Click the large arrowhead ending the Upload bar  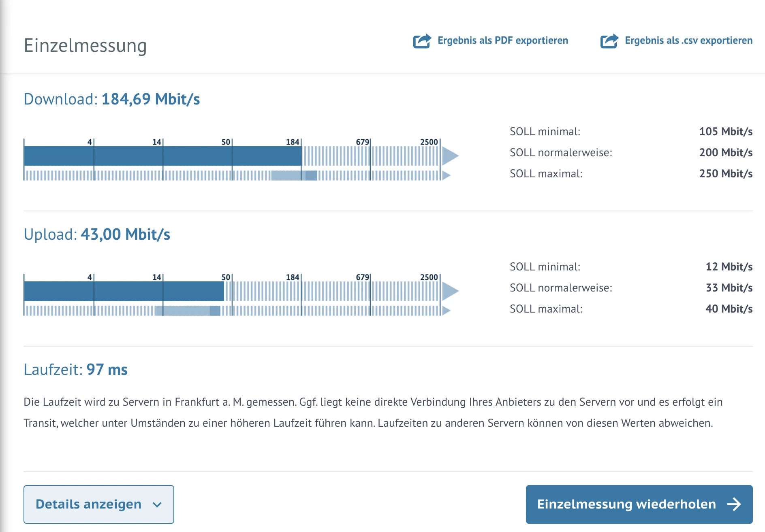449,291
